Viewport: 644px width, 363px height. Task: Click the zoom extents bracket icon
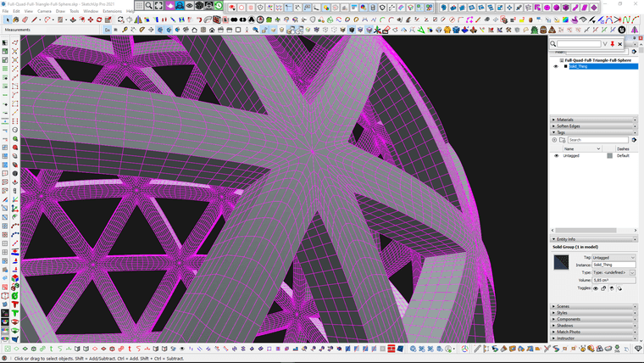[158, 6]
